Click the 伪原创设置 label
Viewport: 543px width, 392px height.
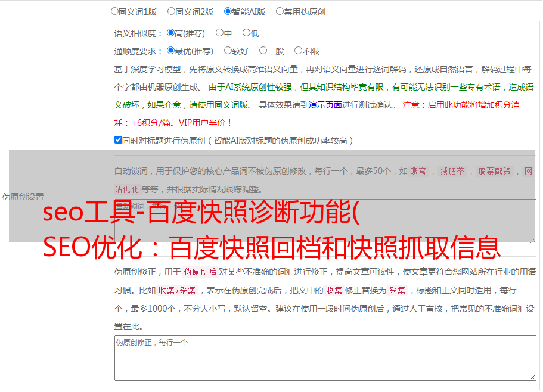[23, 197]
